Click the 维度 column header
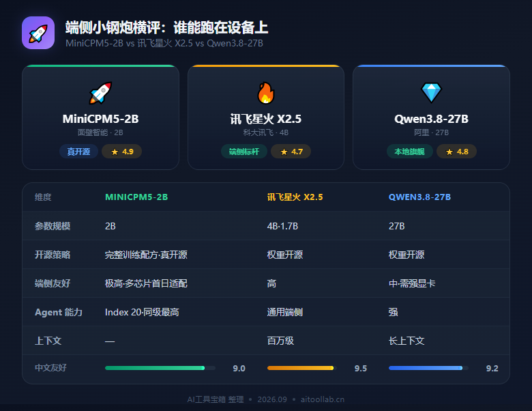 click(x=43, y=197)
